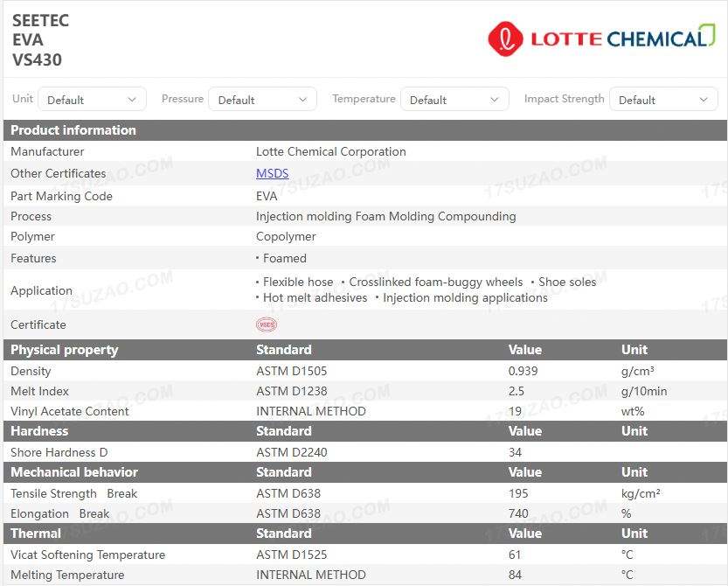Click the 'Density' property label

tap(31, 372)
